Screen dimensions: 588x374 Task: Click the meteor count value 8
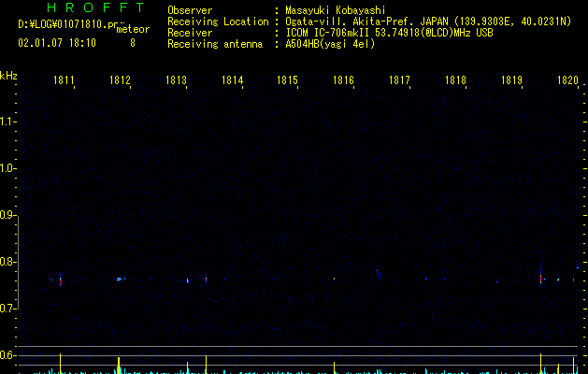133,43
